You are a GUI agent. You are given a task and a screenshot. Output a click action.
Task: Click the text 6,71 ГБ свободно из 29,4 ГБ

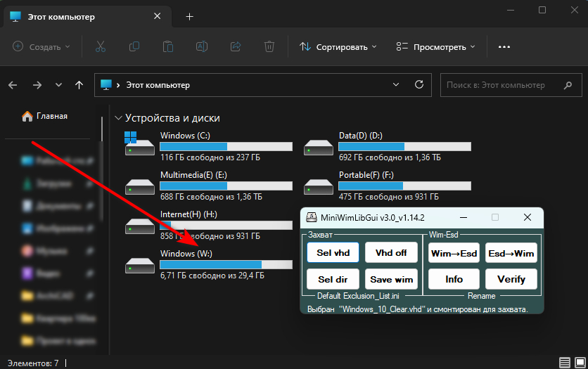pos(212,276)
